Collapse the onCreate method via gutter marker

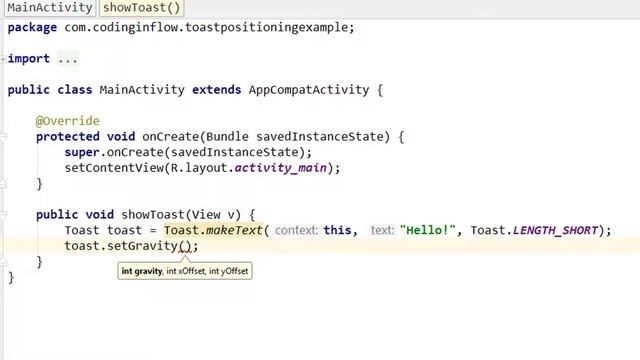tap(3, 137)
